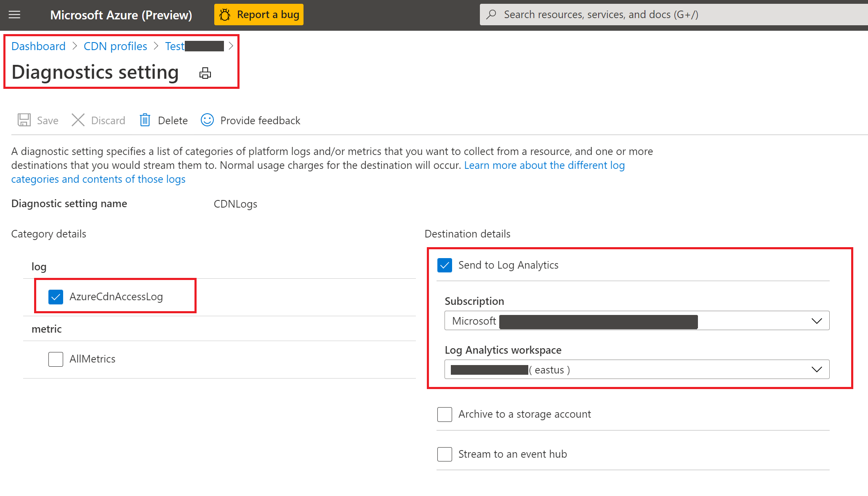The image size is (868, 496).
Task: Click the Destination details heading
Action: pos(467,234)
